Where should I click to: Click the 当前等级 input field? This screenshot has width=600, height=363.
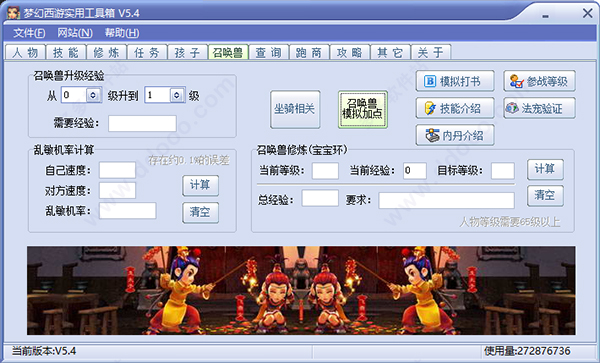pos(325,171)
